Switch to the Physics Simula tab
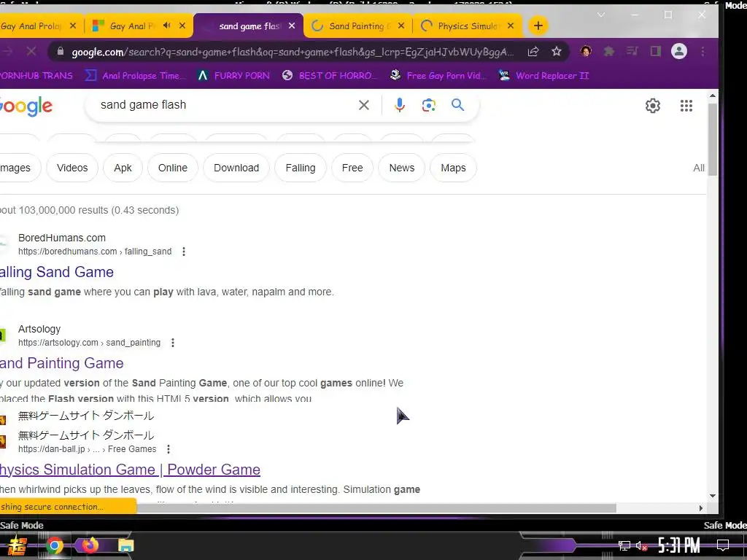The width and height of the screenshot is (747, 560). 468,26
